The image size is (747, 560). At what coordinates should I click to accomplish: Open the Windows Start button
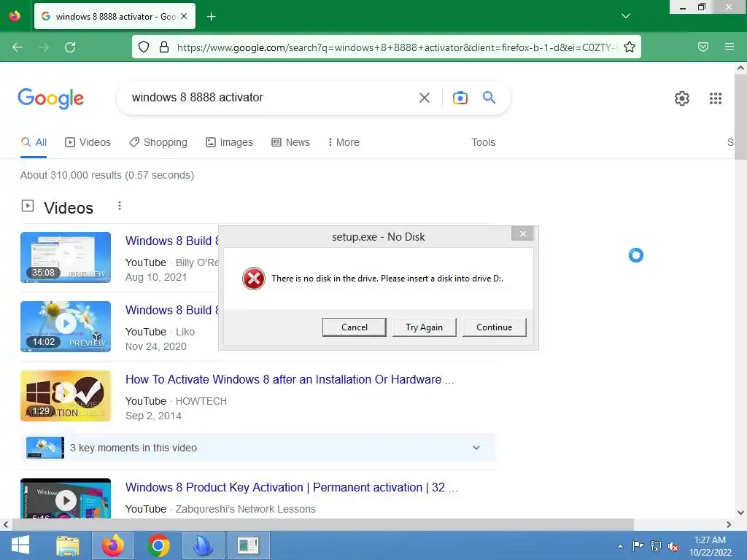20,545
